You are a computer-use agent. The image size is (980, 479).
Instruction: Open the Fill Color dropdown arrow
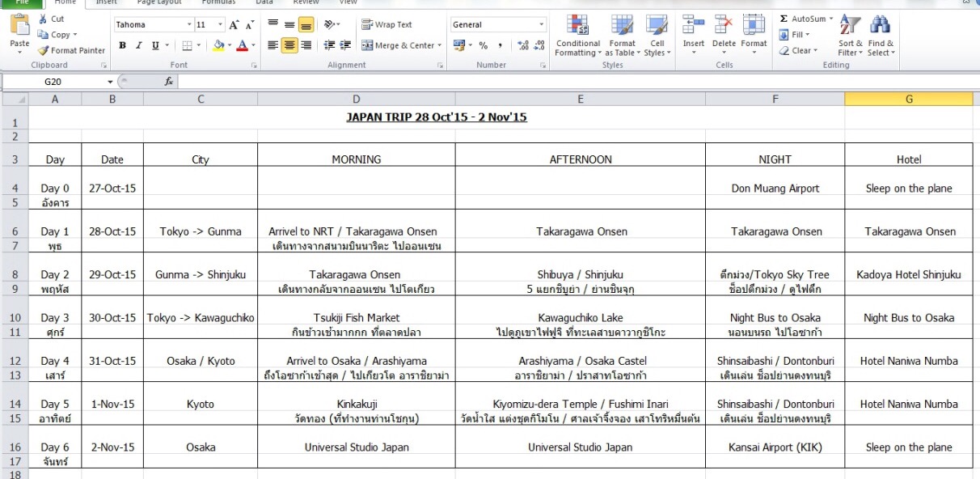pyautogui.click(x=229, y=46)
